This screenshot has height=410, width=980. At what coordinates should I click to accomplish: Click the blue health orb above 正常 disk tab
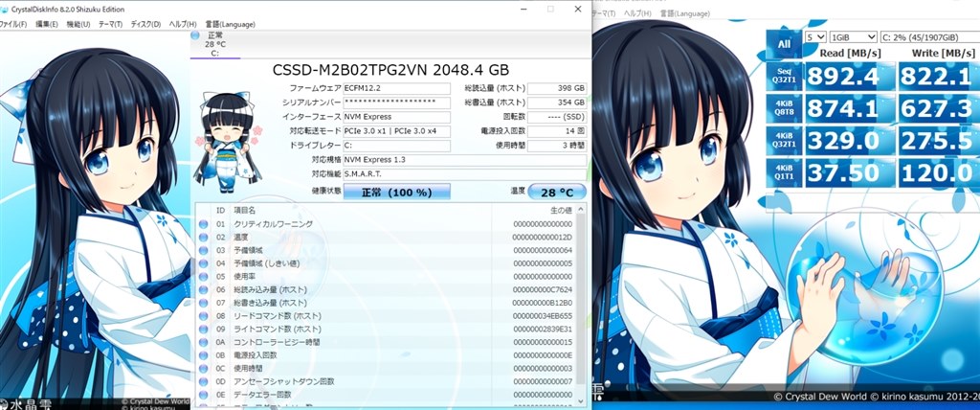pyautogui.click(x=195, y=35)
